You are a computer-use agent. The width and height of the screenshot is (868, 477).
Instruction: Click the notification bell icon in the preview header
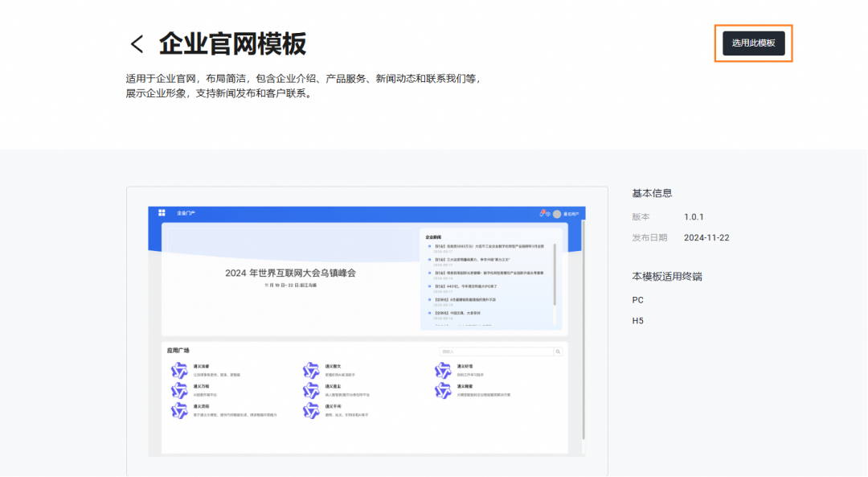pos(542,213)
